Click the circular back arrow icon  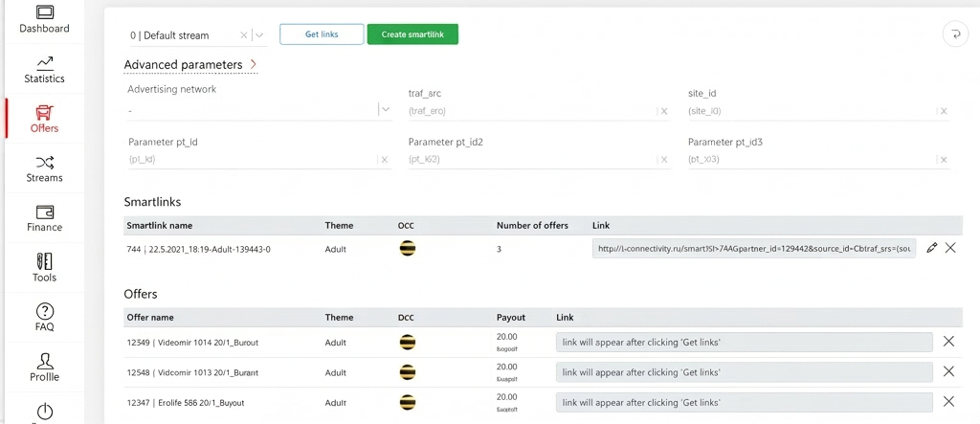[955, 34]
